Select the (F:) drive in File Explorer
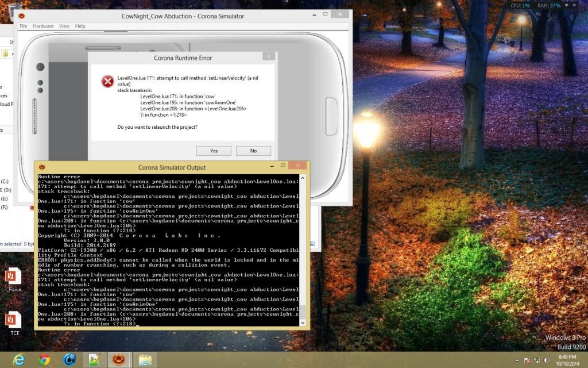 tap(4, 207)
